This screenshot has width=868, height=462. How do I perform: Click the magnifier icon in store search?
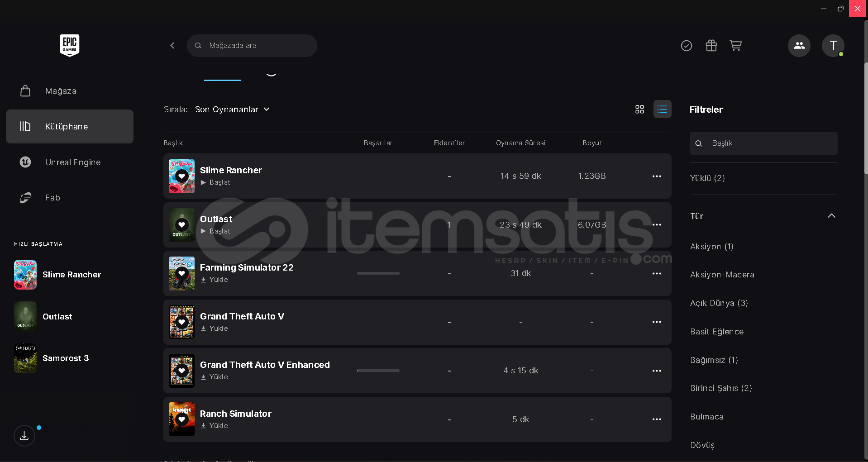198,46
